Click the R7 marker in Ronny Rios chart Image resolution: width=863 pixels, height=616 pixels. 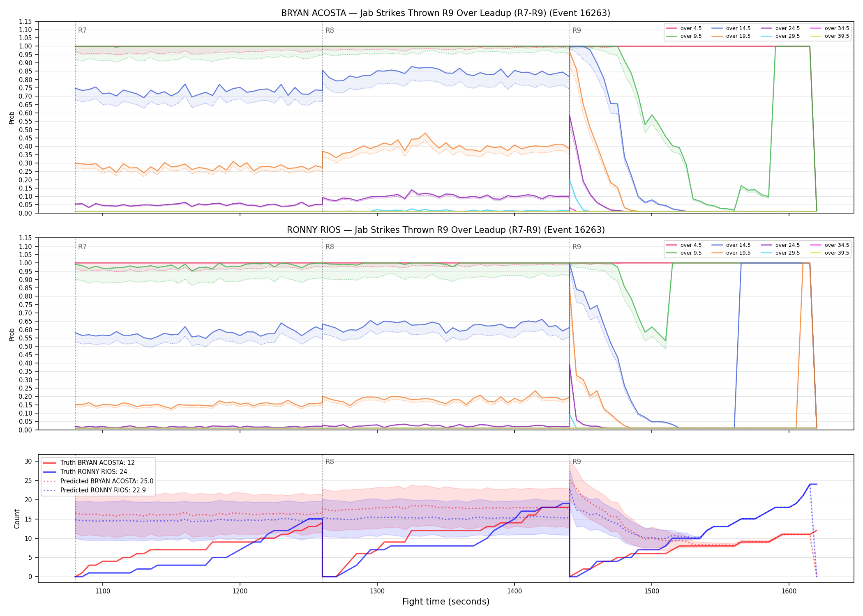click(82, 247)
